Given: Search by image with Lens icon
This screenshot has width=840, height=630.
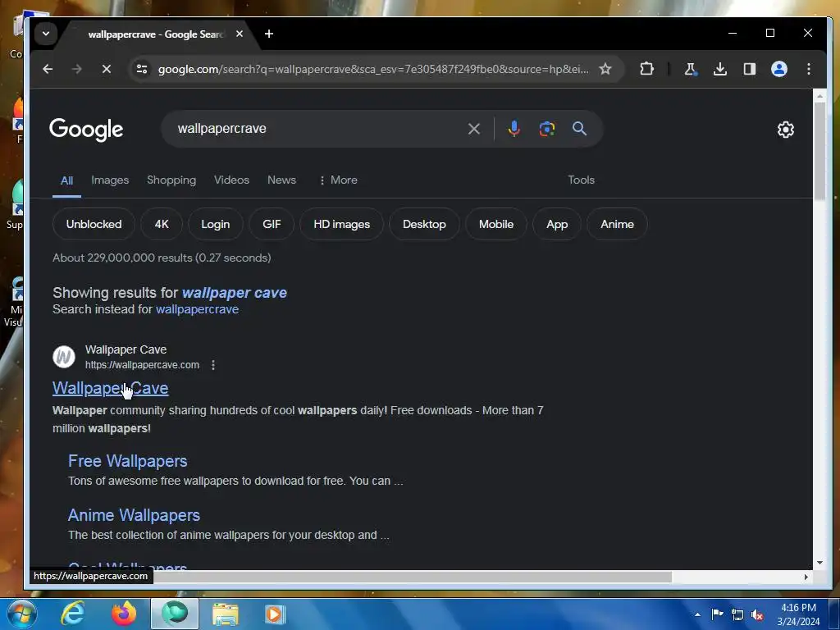Looking at the screenshot, I should click(x=547, y=129).
